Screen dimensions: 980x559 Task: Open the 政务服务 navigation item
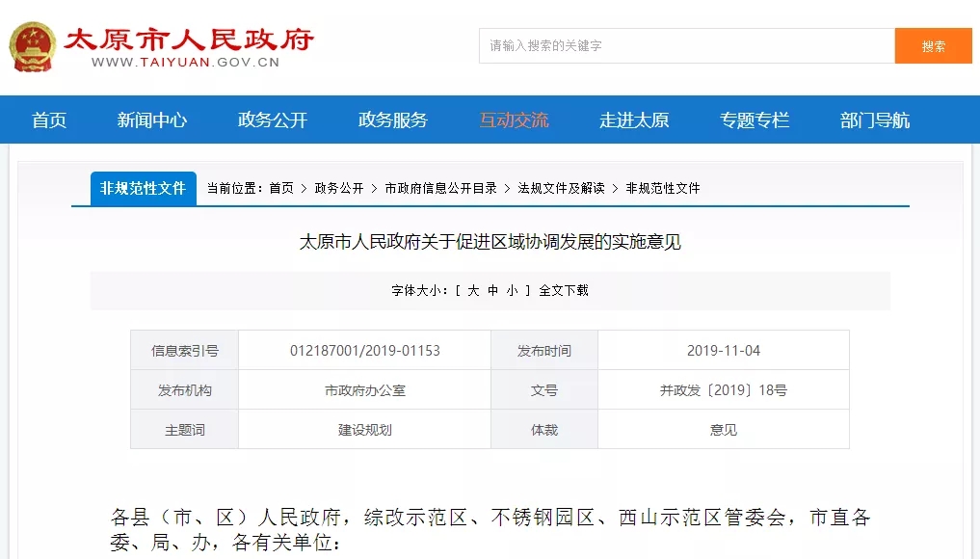pos(393,120)
